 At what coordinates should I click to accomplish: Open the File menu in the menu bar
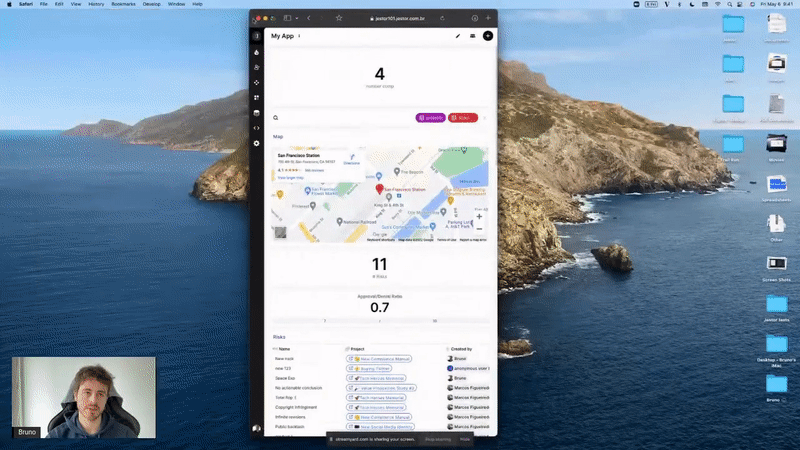click(x=43, y=4)
